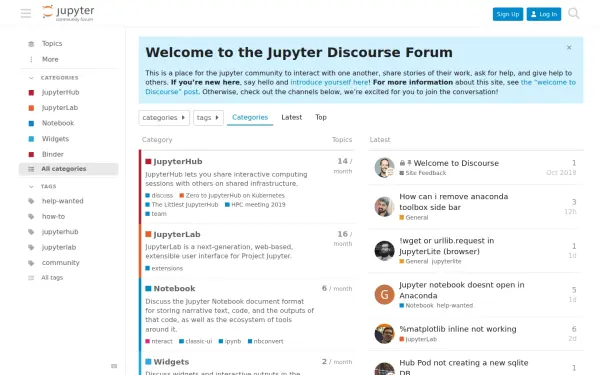Open how-to tag in sidebar
This screenshot has width=600, height=375.
(x=53, y=216)
